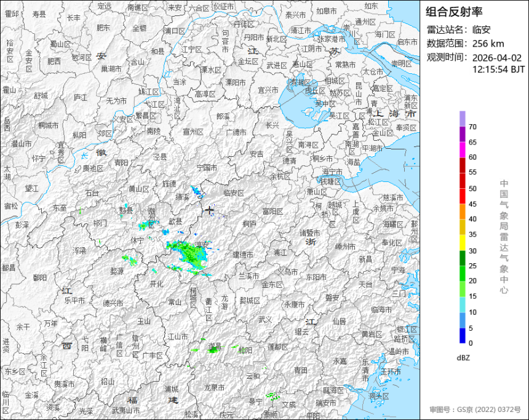
Task: Select the magenta 60–65 dBZ legend band
Action: pyautogui.click(x=462, y=150)
